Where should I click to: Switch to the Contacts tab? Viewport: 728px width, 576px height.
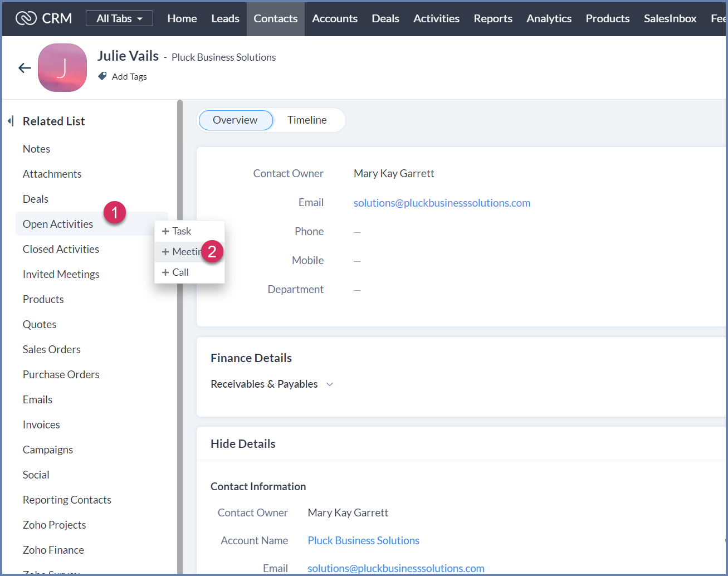pyautogui.click(x=276, y=18)
